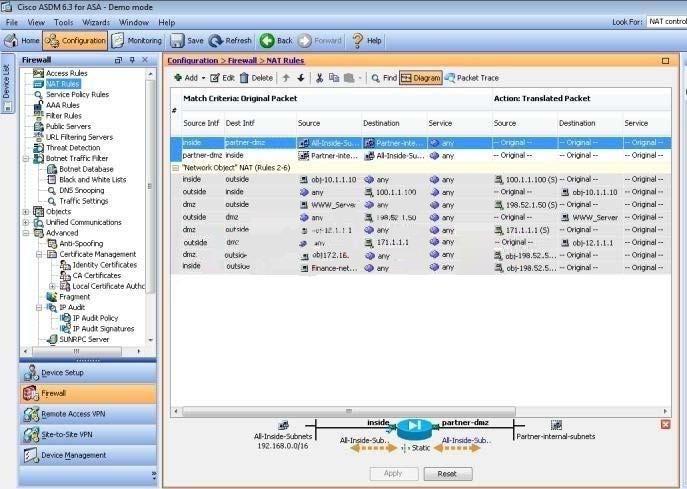Toggle the Diagram view button
Image resolution: width=687 pixels, height=489 pixels.
click(421, 78)
